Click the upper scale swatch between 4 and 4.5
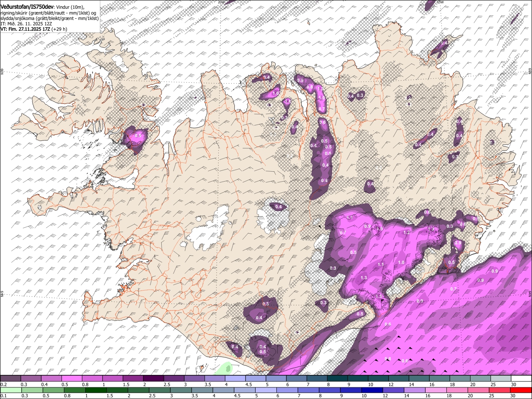 pyautogui.click(x=235, y=379)
